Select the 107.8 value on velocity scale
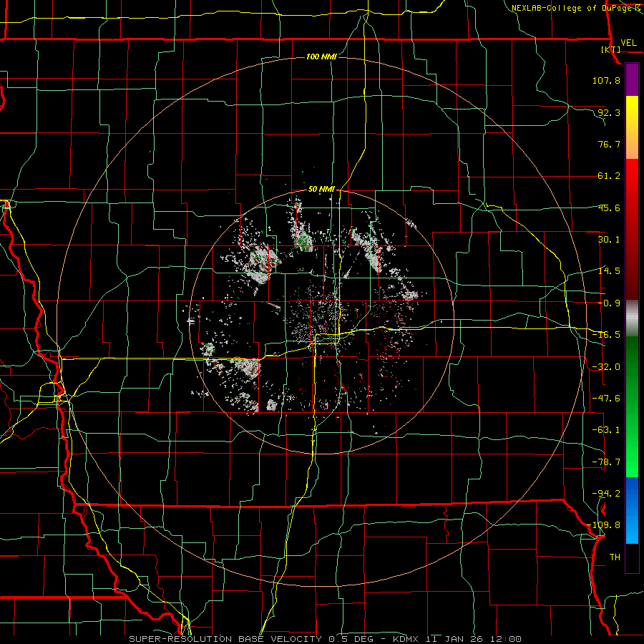644x644 pixels. (606, 80)
